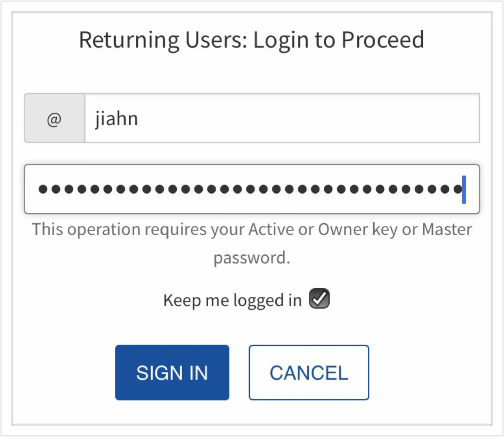This screenshot has height=437, width=504.
Task: Click the checkmark icon beside Keep me logged in
Action: tap(319, 299)
